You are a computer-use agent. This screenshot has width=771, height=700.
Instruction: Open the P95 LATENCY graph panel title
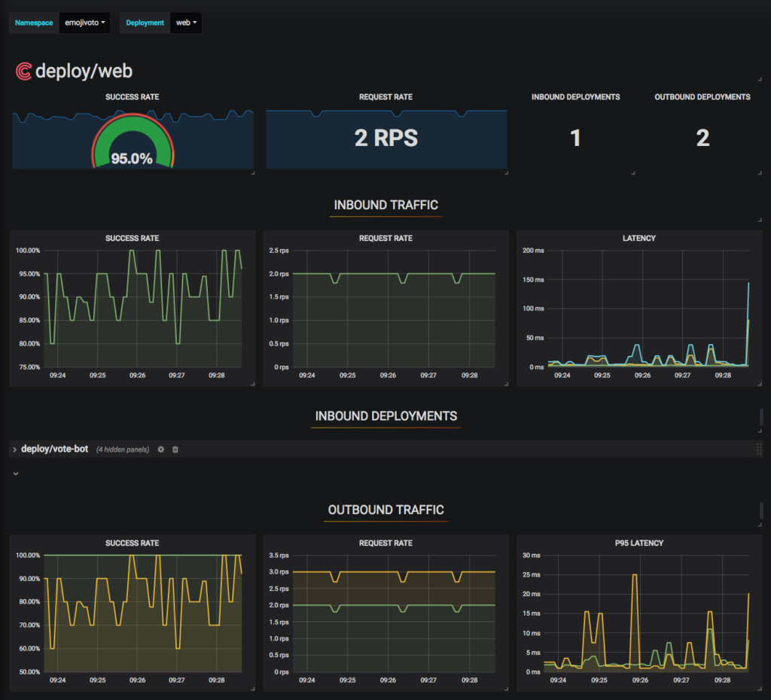point(639,543)
